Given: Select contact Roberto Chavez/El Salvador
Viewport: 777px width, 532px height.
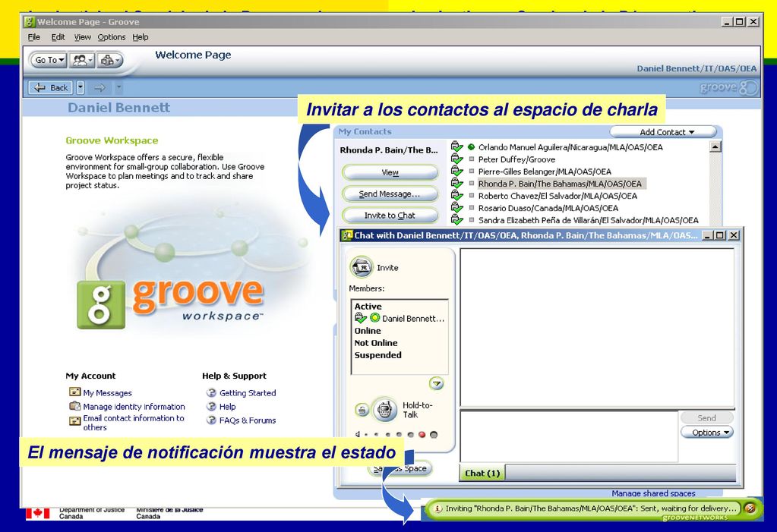Looking at the screenshot, I should pyautogui.click(x=557, y=196).
